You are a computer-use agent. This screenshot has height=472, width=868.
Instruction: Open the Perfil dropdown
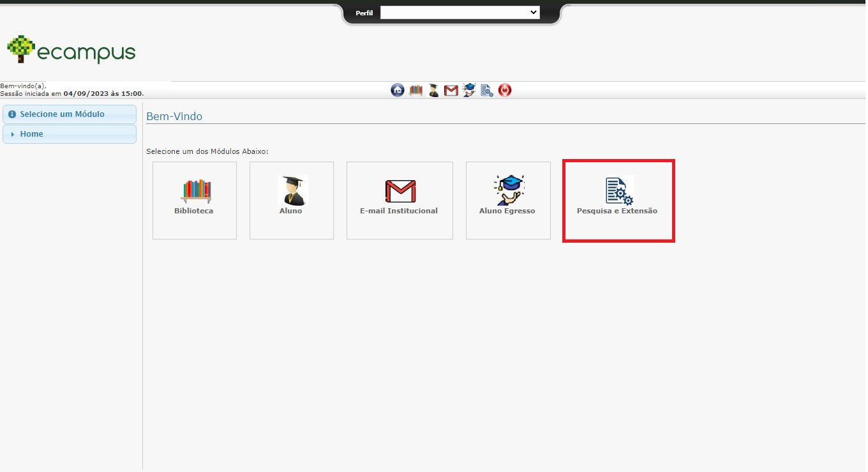[x=460, y=13]
